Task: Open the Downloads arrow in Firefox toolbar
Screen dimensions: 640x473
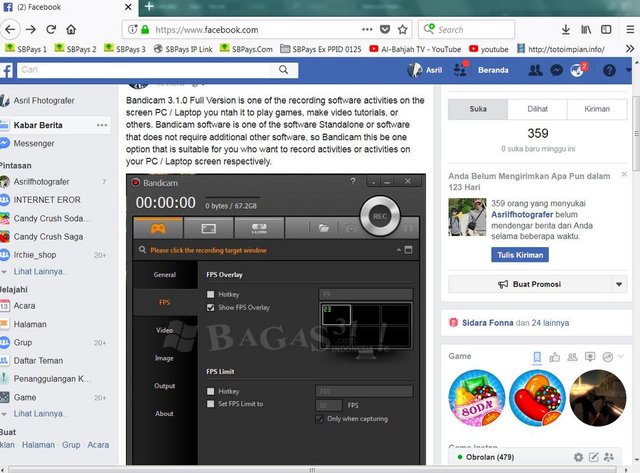Action: tap(565, 29)
